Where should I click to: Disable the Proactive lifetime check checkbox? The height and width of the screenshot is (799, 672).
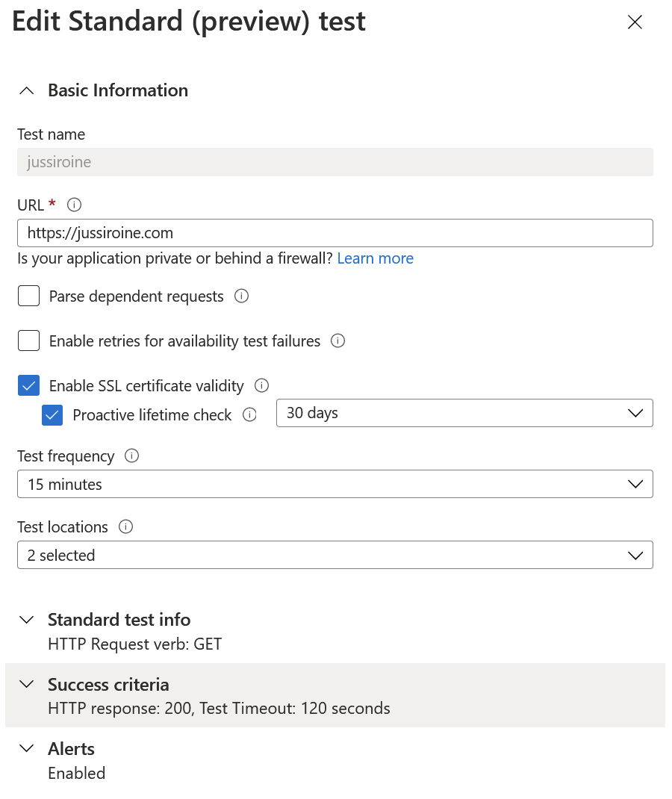click(x=52, y=414)
